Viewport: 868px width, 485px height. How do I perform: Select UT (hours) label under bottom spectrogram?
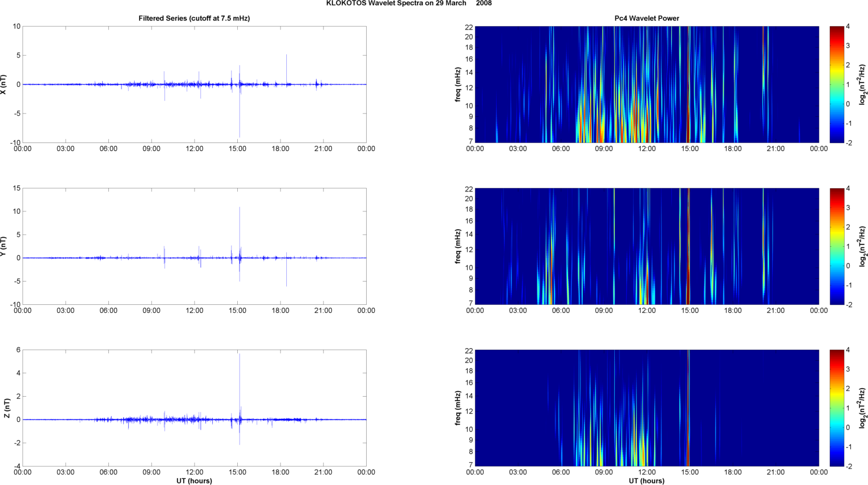click(646, 481)
